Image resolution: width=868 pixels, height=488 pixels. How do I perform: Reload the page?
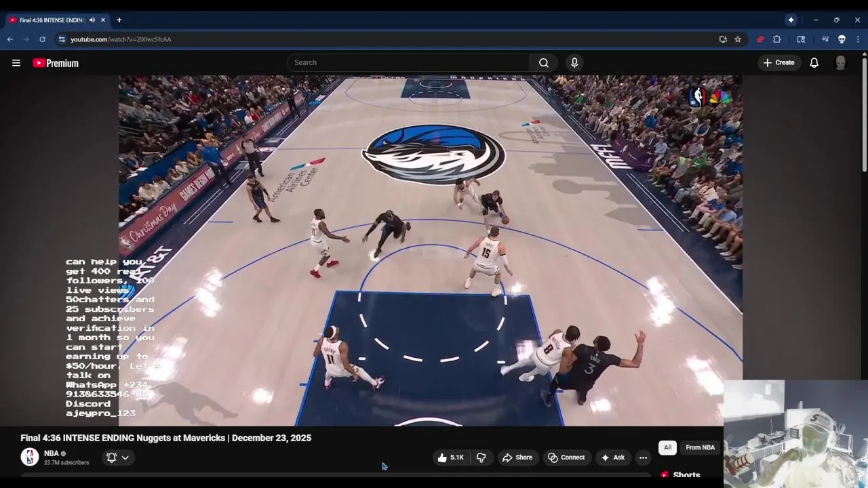coord(42,39)
